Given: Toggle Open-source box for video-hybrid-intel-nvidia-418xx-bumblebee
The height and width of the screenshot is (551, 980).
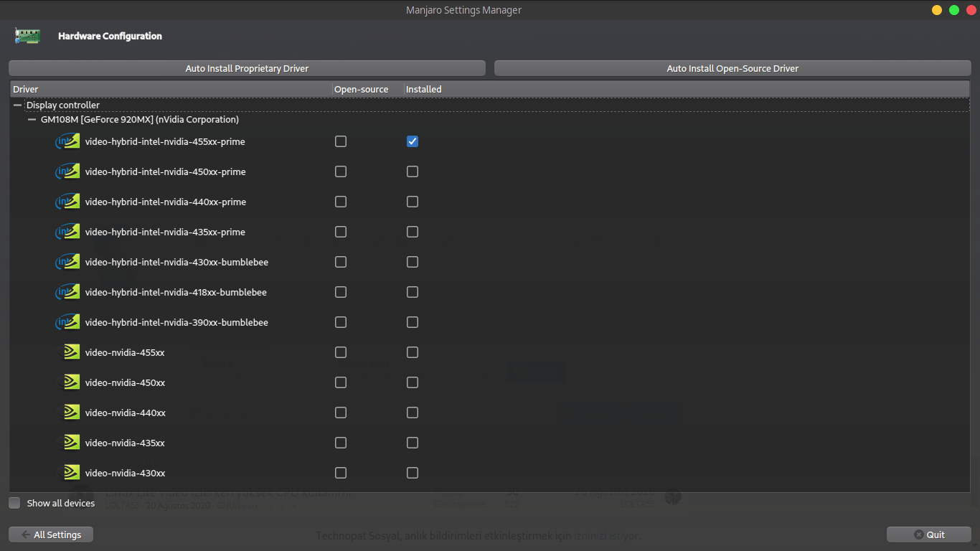Looking at the screenshot, I should click(x=341, y=292).
